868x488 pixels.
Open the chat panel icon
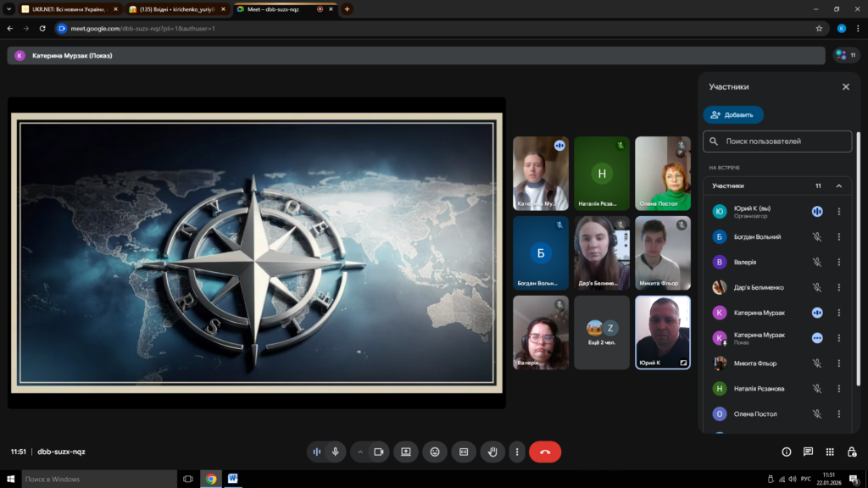pyautogui.click(x=808, y=452)
